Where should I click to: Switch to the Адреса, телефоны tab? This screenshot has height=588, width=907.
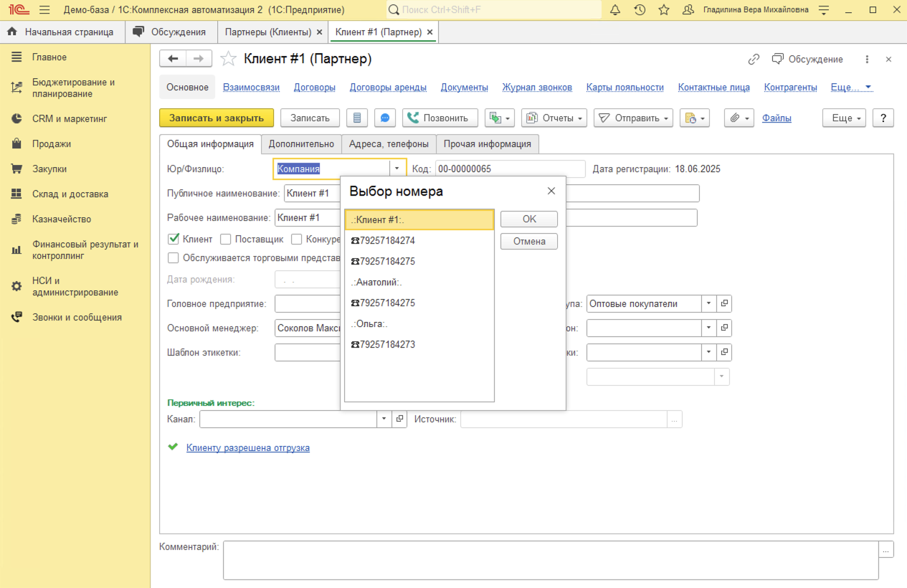(x=389, y=144)
